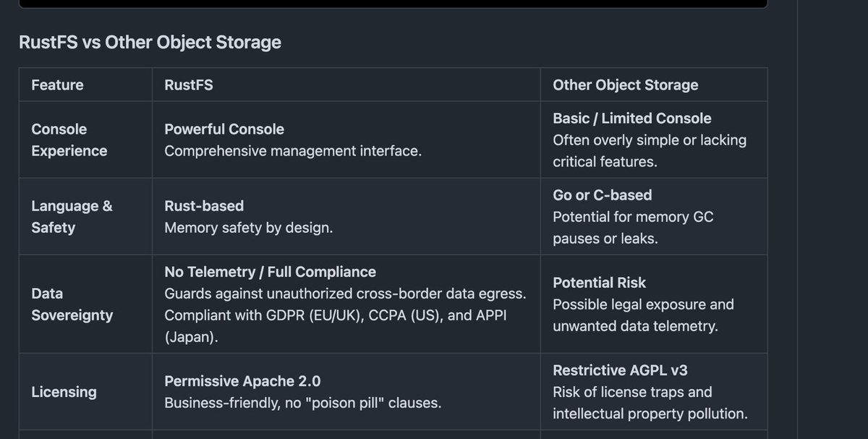Select the "Permissive Apache 2.0" bold text

pos(242,380)
